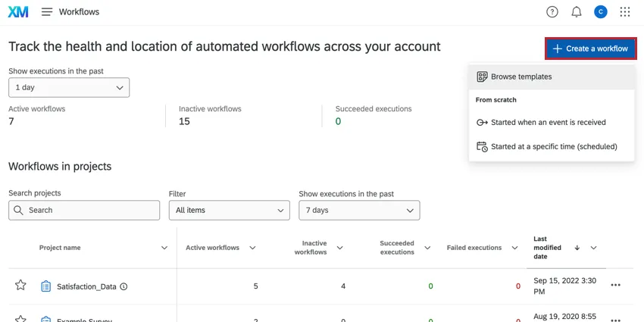644x322 pixels.
Task: Click the XM logo
Action: [18, 12]
